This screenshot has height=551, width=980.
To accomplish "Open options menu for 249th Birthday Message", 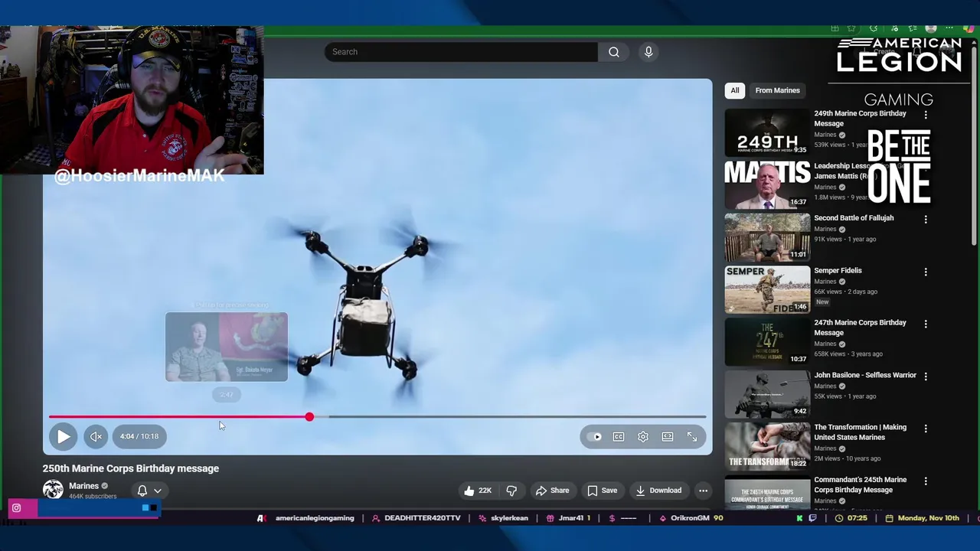I will tap(926, 115).
